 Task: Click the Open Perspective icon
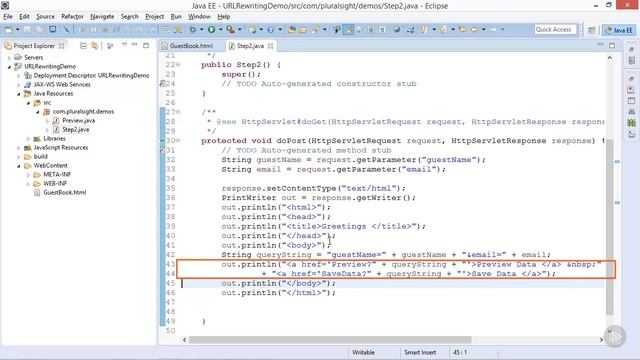point(591,30)
